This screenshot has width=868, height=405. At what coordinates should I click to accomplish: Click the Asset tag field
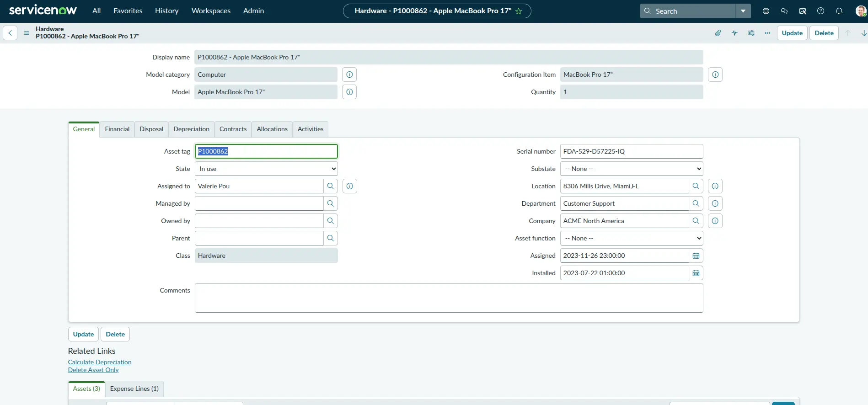[266, 151]
